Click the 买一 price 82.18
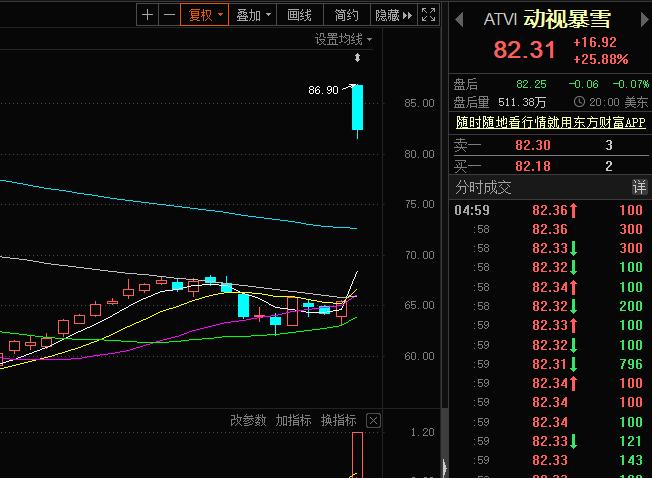This screenshot has height=478, width=652. 533,166
